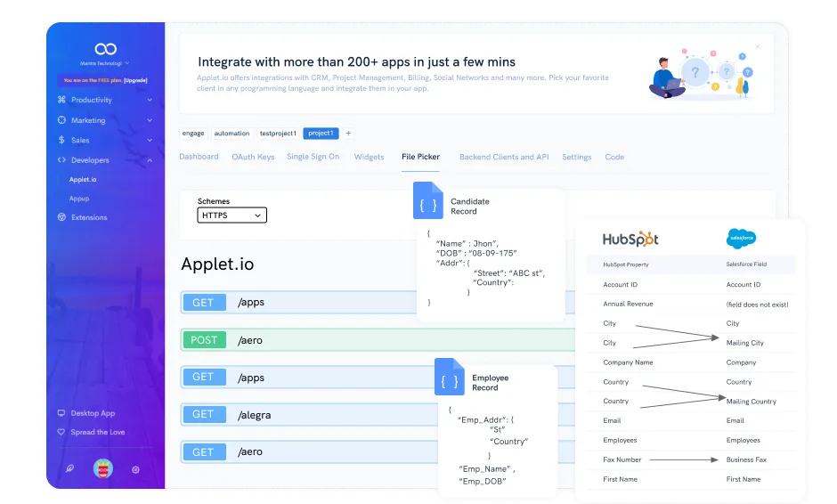837x504 pixels.
Task: Select the automation project tag
Action: (232, 133)
